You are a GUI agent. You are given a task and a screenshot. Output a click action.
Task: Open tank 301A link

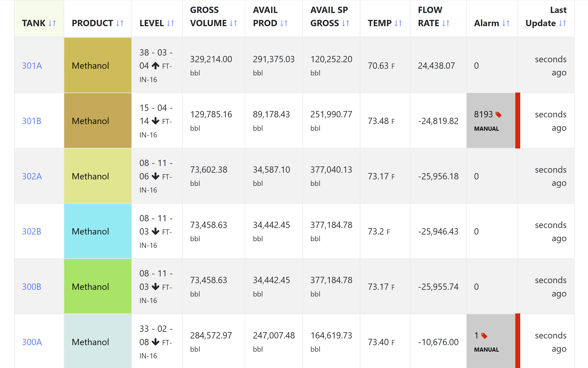click(32, 66)
